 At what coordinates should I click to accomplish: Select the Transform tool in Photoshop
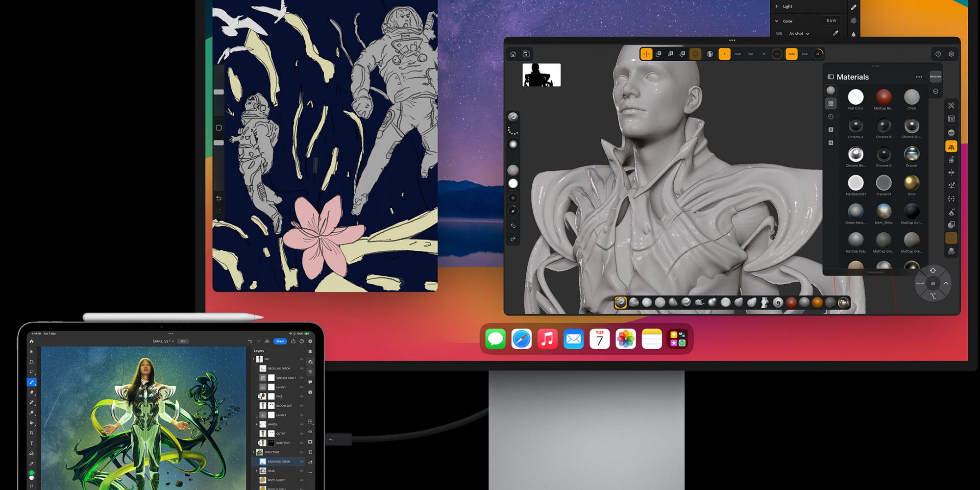point(31,362)
